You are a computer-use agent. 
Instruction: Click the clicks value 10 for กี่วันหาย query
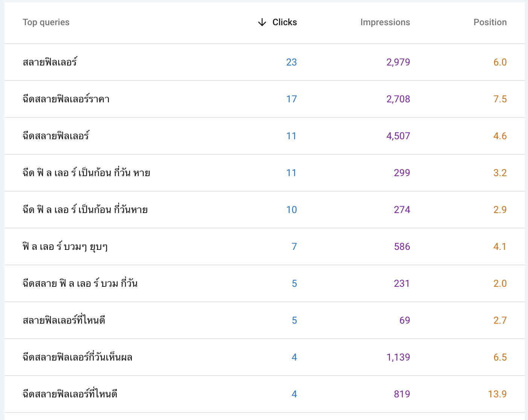coord(292,210)
